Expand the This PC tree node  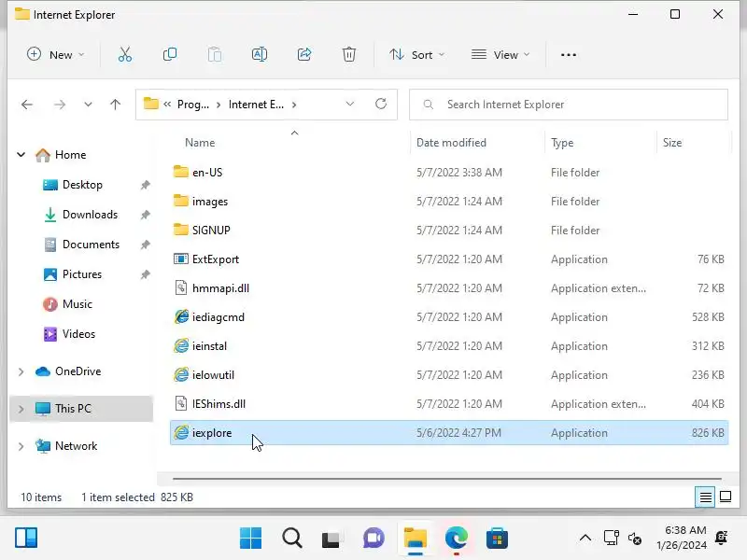pyautogui.click(x=21, y=409)
